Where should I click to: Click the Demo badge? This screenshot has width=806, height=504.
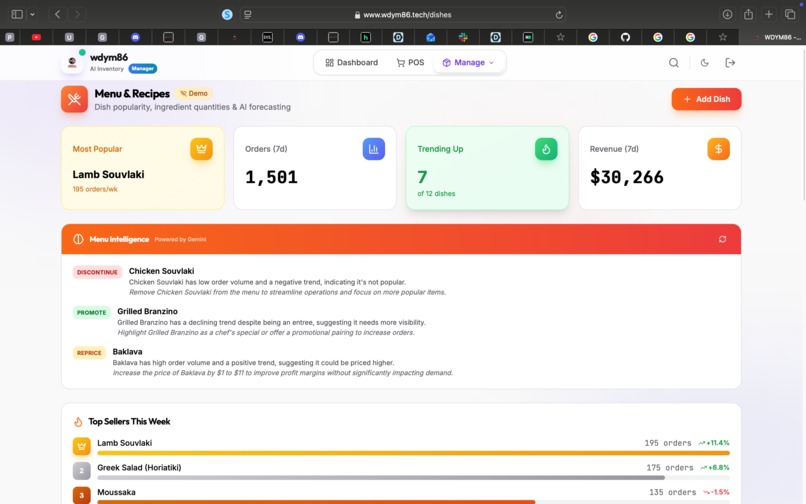tap(194, 93)
